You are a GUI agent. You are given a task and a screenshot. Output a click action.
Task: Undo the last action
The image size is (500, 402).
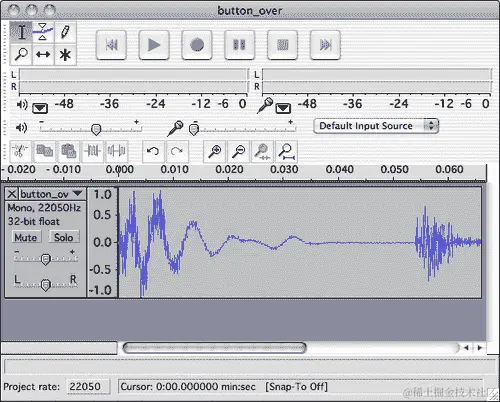(153, 151)
